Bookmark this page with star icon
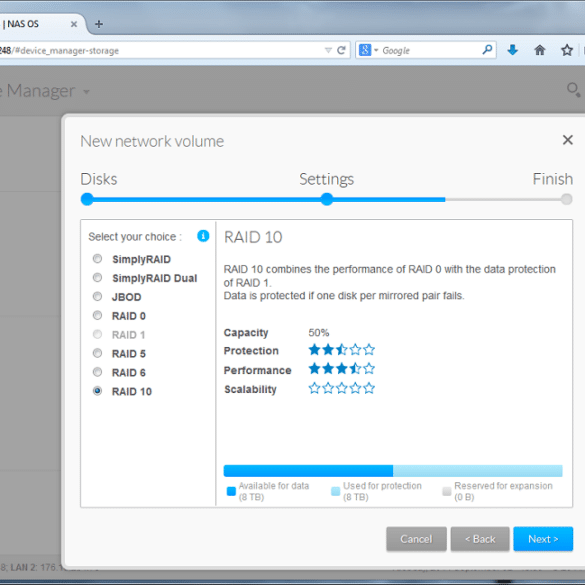Screen dimensions: 585x585 567,50
